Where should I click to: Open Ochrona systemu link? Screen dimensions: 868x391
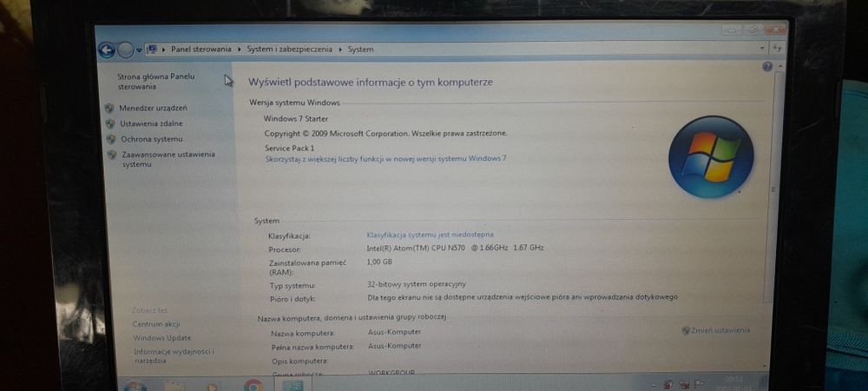(152, 139)
